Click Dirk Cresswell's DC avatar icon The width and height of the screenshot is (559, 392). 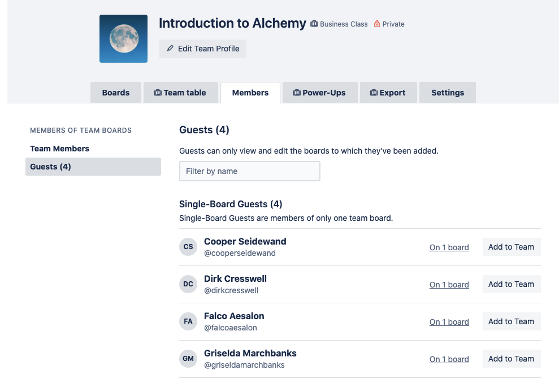click(x=188, y=284)
